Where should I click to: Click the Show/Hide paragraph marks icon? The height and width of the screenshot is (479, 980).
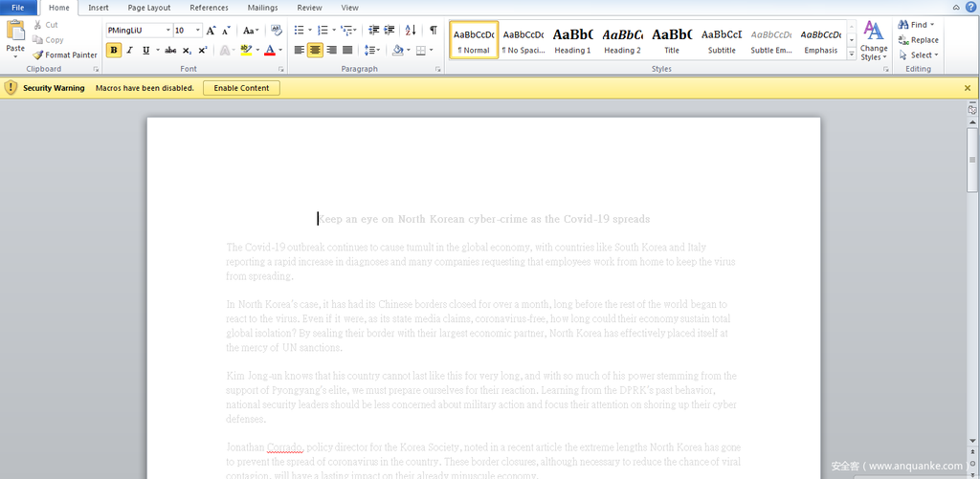[434, 31]
